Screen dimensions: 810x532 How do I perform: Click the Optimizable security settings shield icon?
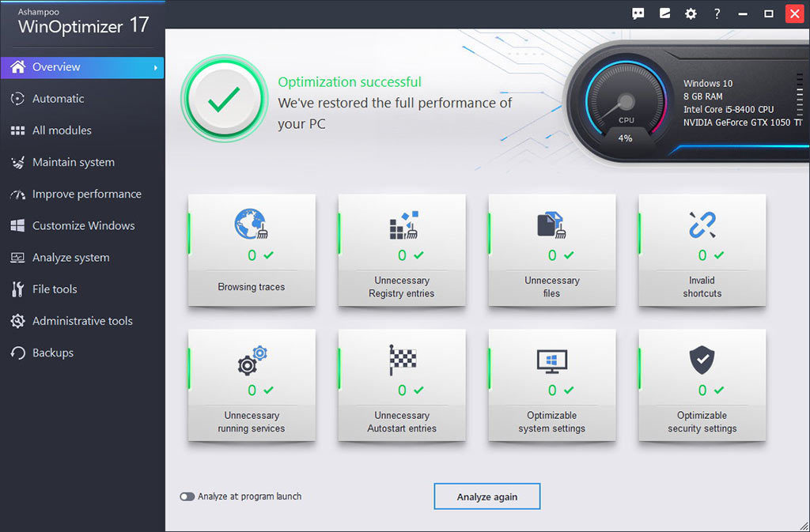[x=702, y=360]
